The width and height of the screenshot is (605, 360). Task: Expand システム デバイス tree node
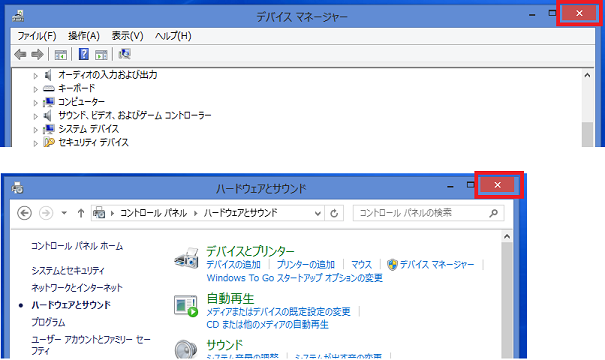35,130
